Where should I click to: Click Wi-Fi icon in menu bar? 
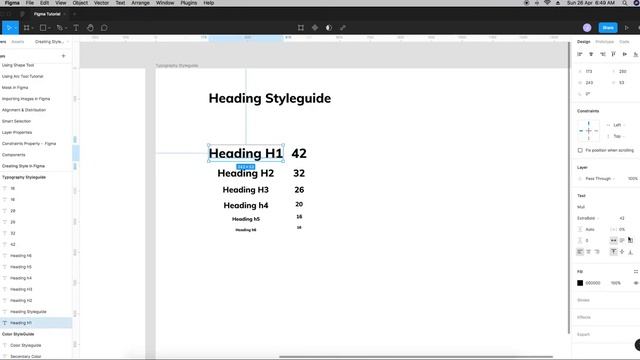point(547,3)
